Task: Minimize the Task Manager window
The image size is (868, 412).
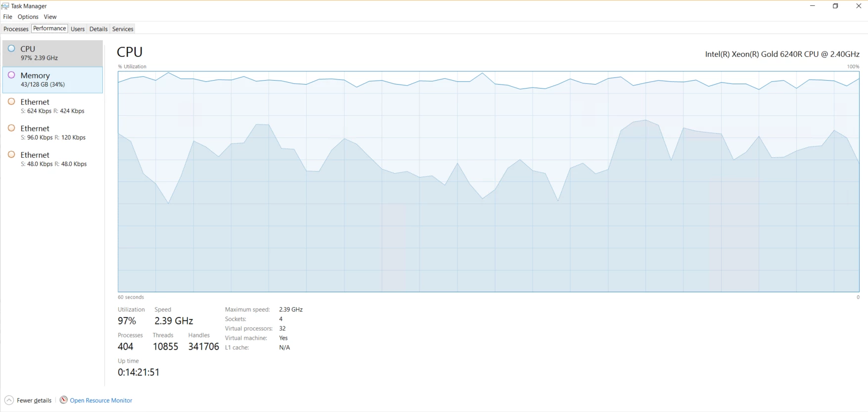Action: 812,6
